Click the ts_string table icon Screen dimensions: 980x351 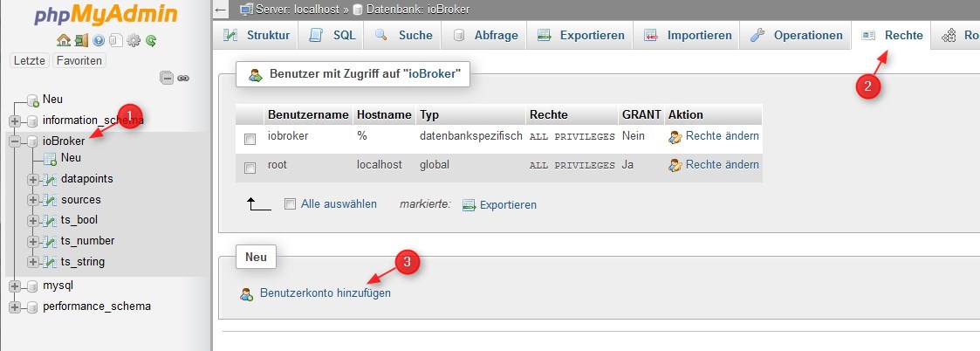coord(51,262)
